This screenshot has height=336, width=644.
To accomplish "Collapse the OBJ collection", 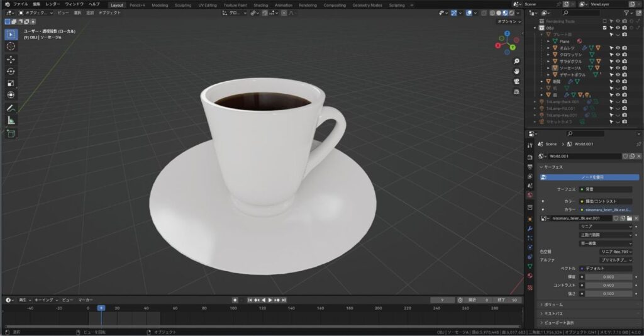I will coord(535,28).
